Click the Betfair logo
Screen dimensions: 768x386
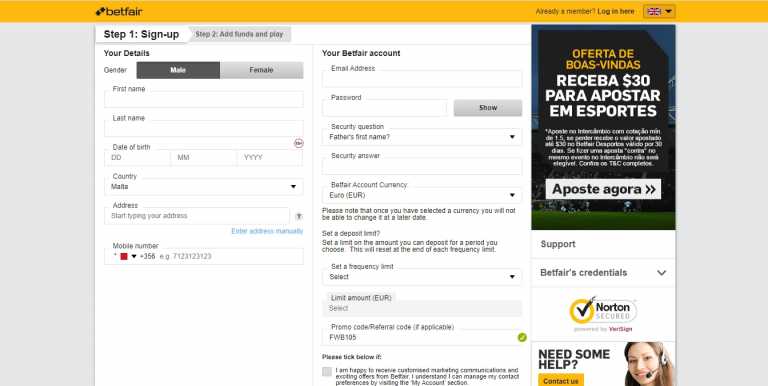tap(119, 11)
